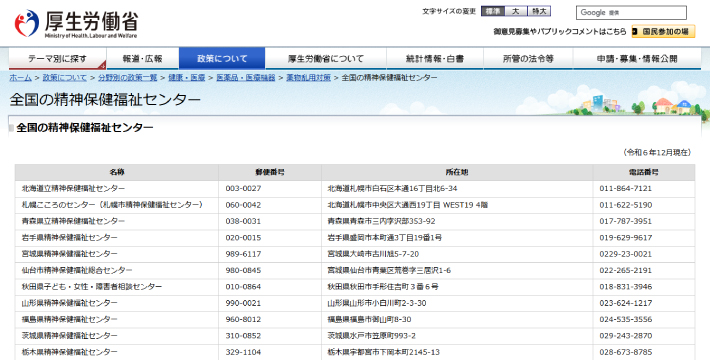This screenshot has height=360, width=710.
Task: Set text size to 標準
Action: pyautogui.click(x=493, y=11)
